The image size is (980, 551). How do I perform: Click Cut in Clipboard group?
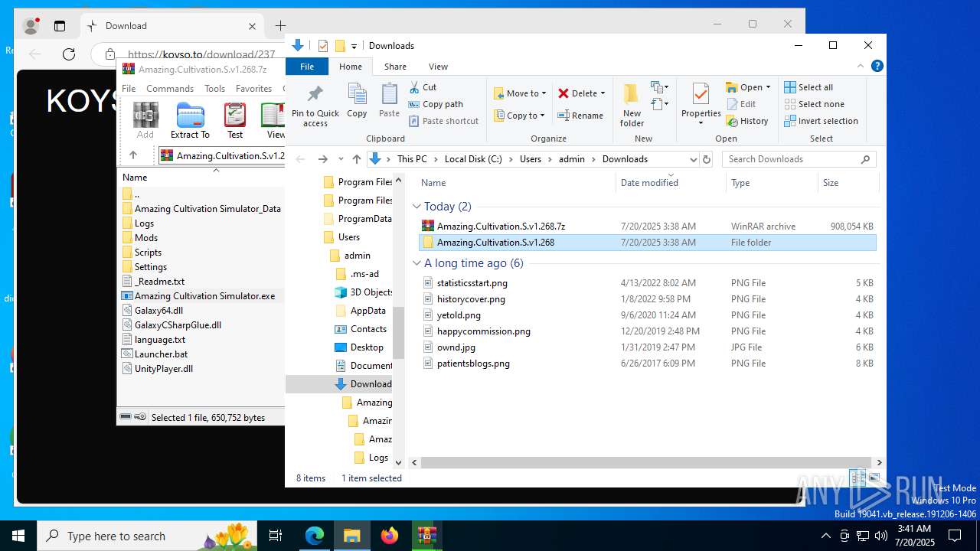click(423, 87)
